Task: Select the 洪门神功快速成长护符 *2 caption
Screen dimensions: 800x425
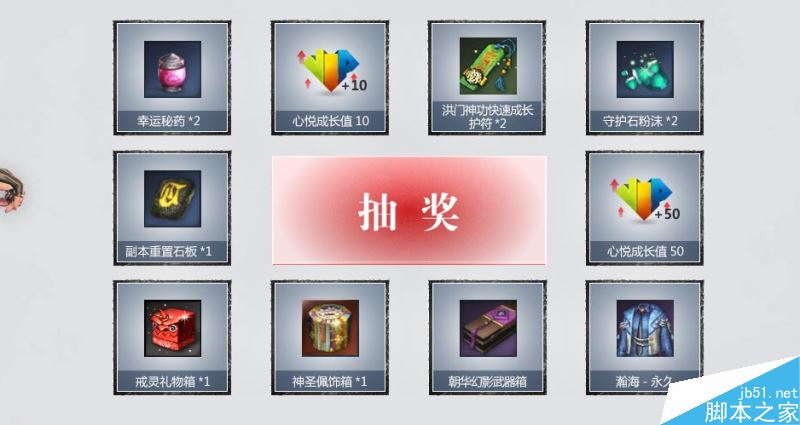Action: 488,117
